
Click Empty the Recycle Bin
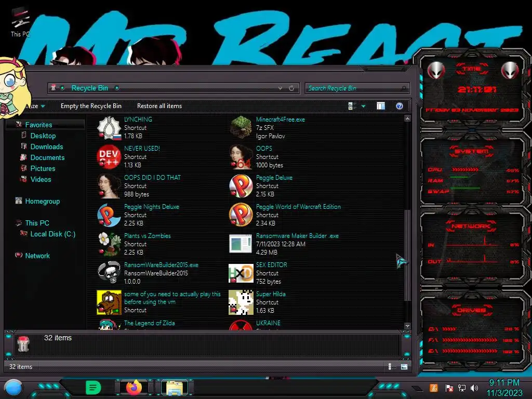(x=91, y=106)
